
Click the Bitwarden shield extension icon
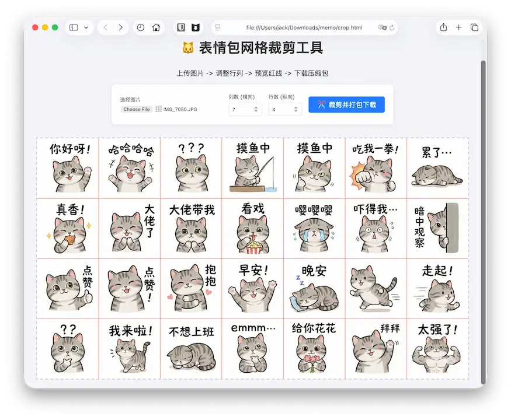pyautogui.click(x=181, y=27)
